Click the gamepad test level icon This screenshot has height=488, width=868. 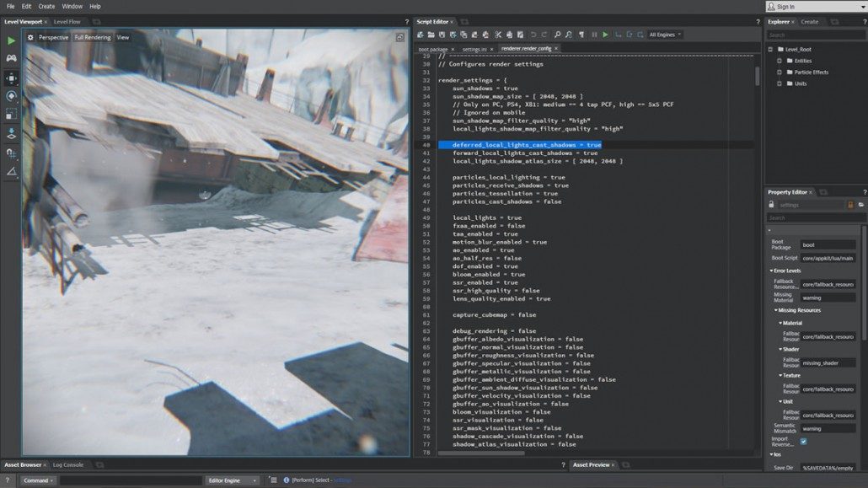pyautogui.click(x=11, y=58)
